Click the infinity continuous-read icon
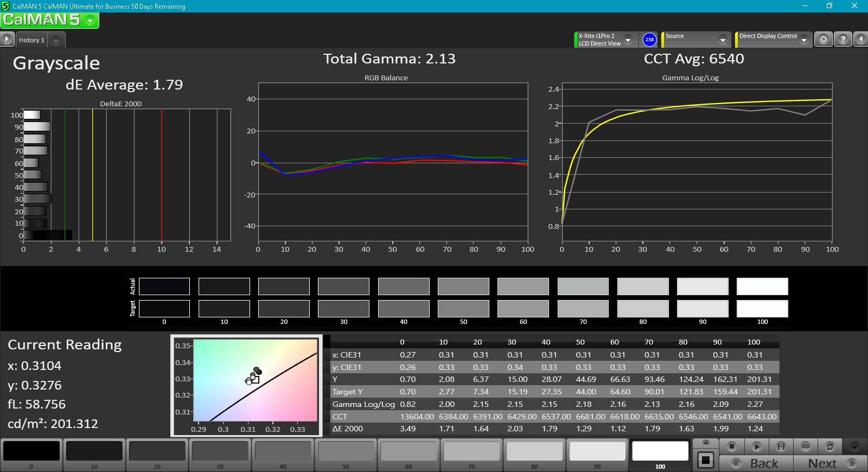Screen dimensions: 868x472 [x=806, y=447]
